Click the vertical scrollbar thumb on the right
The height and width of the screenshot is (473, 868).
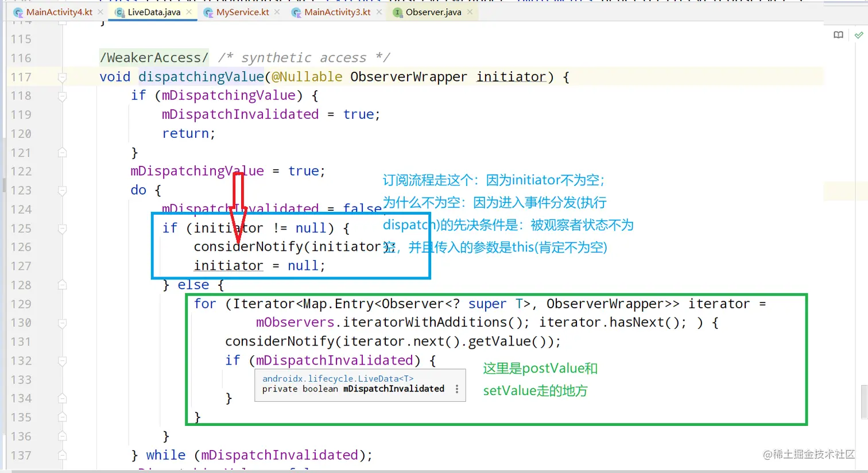(x=864, y=402)
